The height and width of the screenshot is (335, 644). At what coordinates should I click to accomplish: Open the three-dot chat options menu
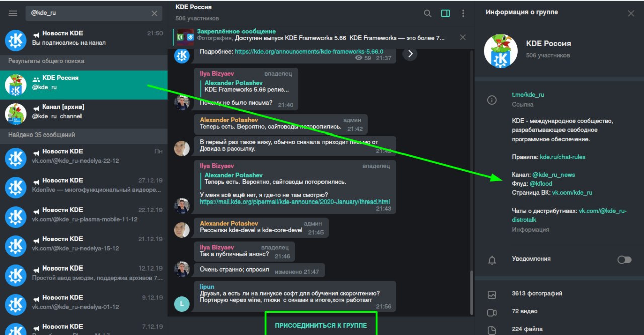coord(463,13)
